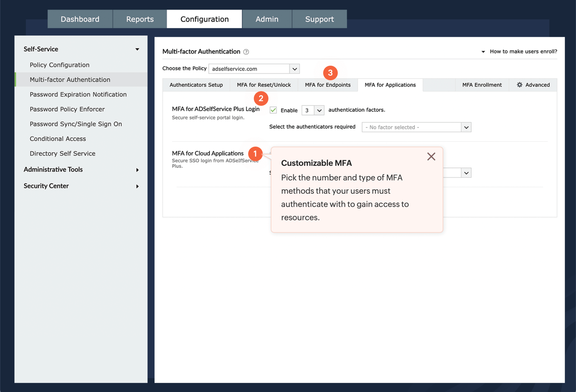Open Advanced settings with gear icon

(x=533, y=85)
